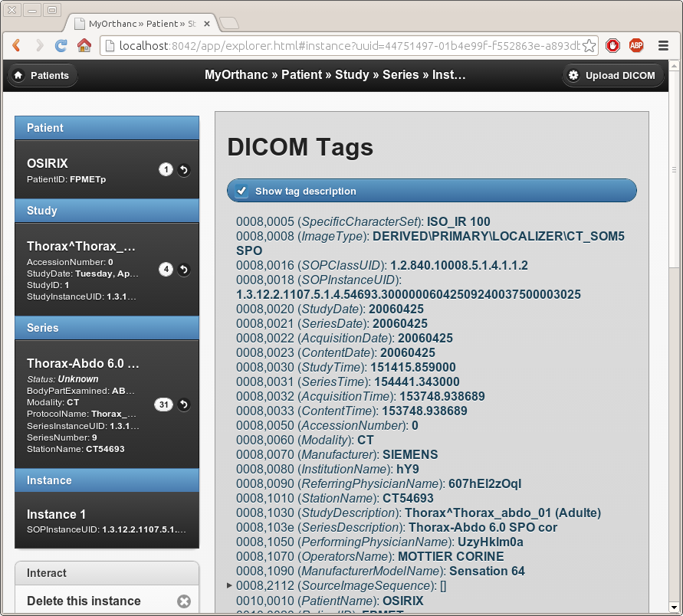Viewport: 683px width, 616px height.
Task: Click the PatientName OSIRIX tag row
Action: (330, 601)
